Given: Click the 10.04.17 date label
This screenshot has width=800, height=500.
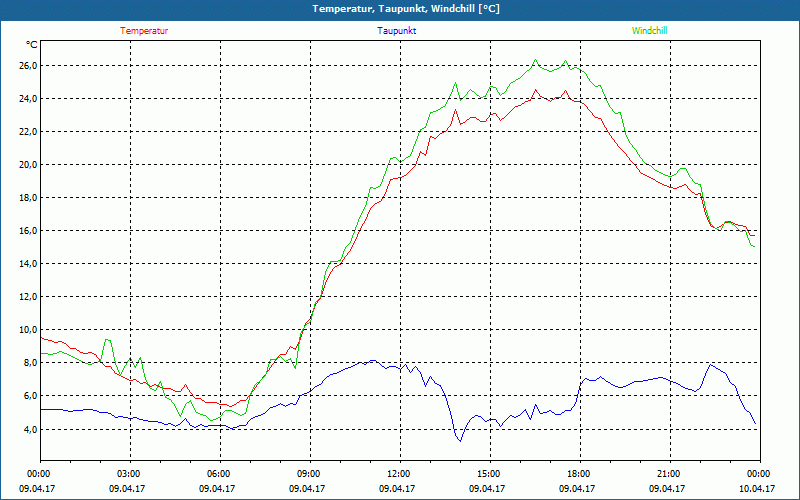Looking at the screenshot, I should pyautogui.click(x=757, y=488).
